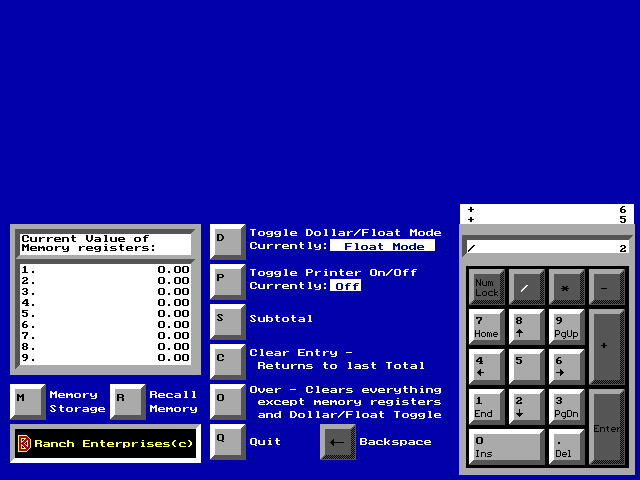Click the Backspace arrow button
This screenshot has width=640, height=480.
[337, 442]
